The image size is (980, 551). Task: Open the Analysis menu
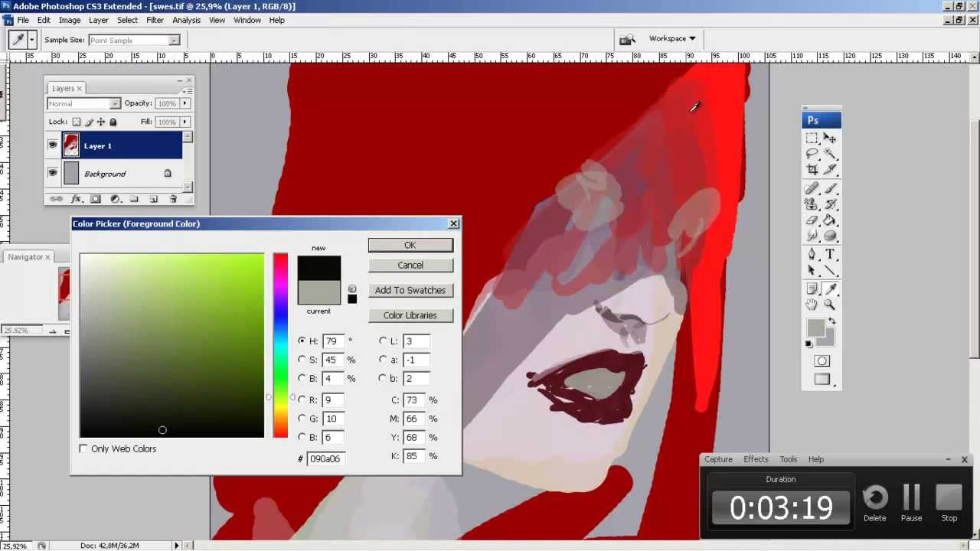coord(187,20)
